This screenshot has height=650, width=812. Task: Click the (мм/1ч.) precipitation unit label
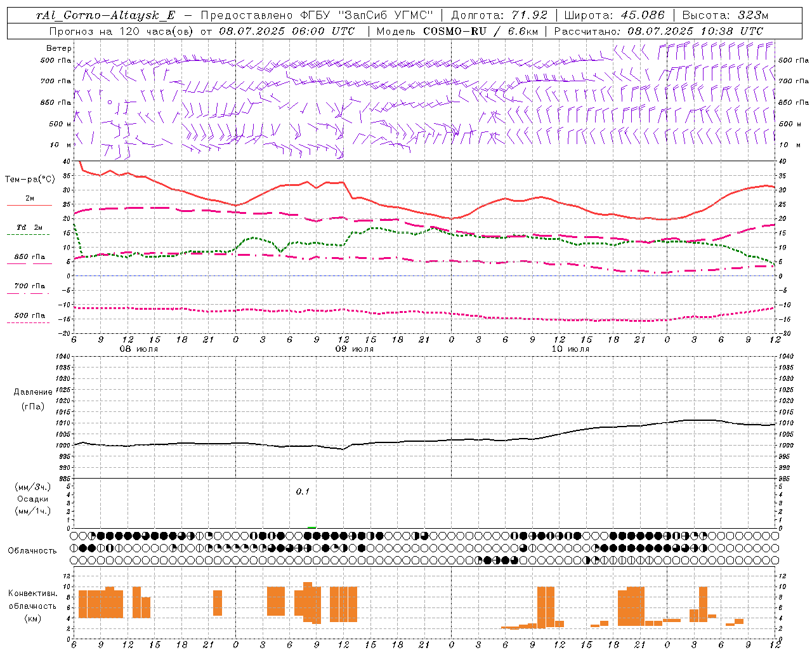tap(33, 511)
